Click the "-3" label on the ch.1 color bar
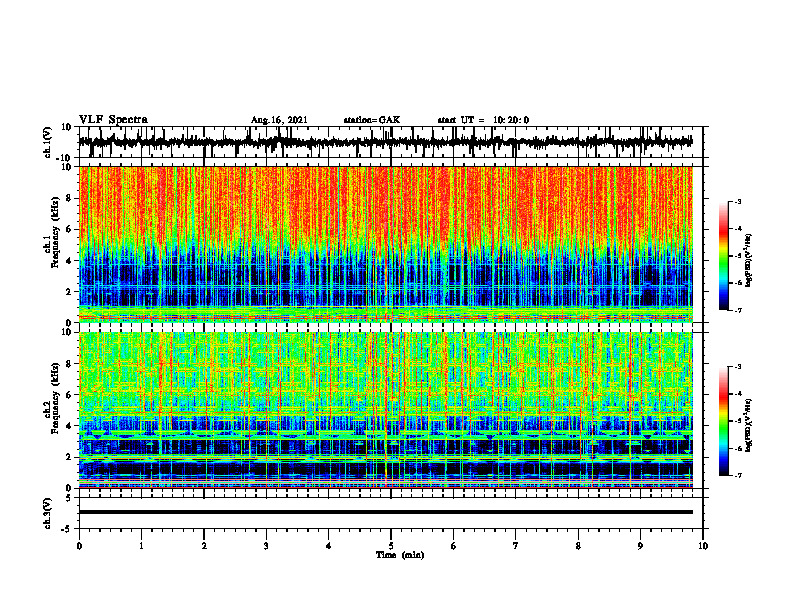Viewport: 792px width, 612px height. point(738,201)
